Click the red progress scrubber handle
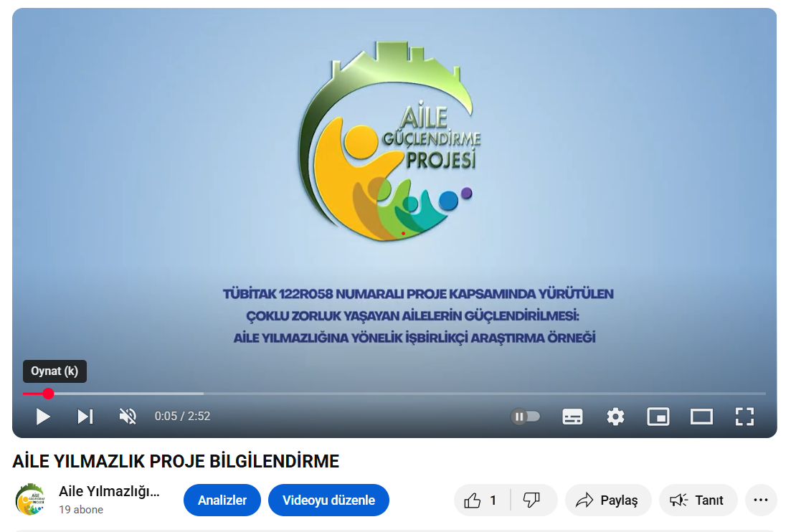Screen dimensions: 796x532 48,394
